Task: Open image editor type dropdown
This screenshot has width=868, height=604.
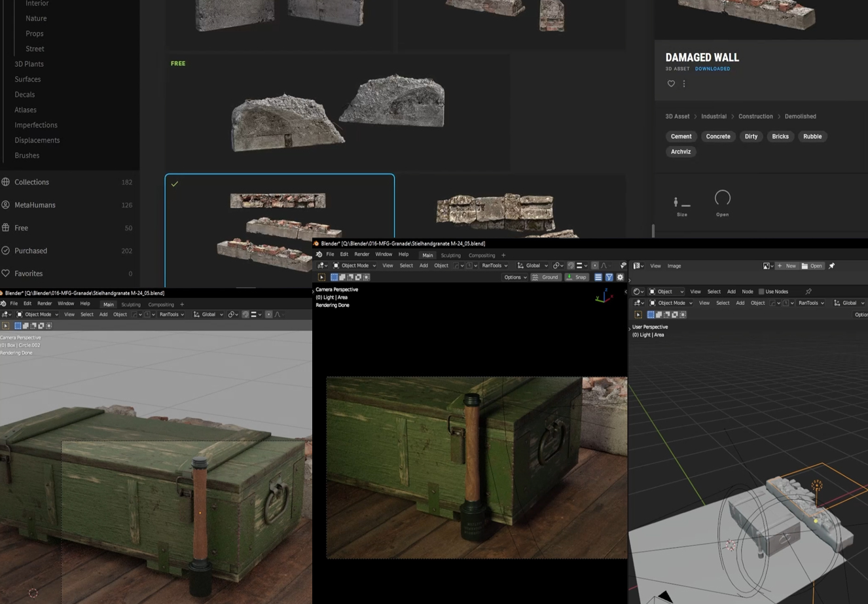Action: tap(638, 266)
